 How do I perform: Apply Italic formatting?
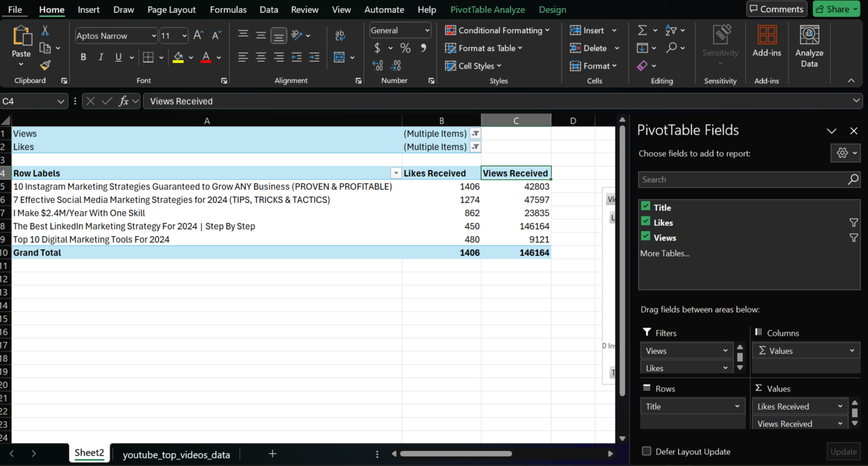pos(101,57)
